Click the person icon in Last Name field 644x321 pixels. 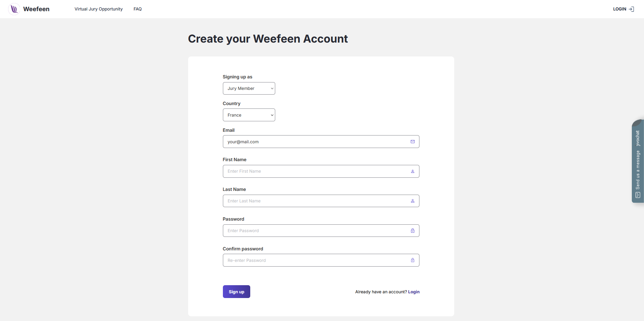[412, 201]
